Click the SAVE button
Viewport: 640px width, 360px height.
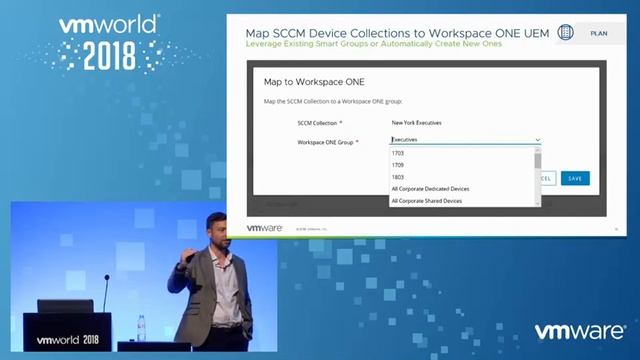tap(575, 178)
